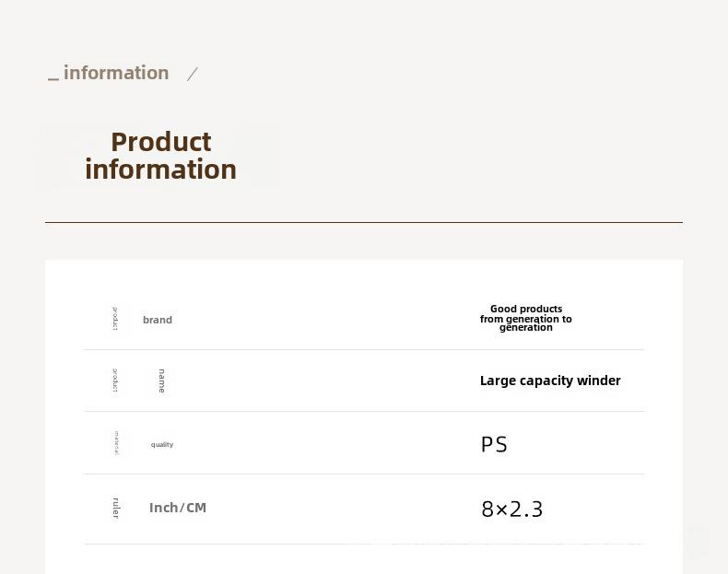The image size is (728, 574).
Task: Select 'Good products from generation to generation' text
Action: (x=525, y=318)
